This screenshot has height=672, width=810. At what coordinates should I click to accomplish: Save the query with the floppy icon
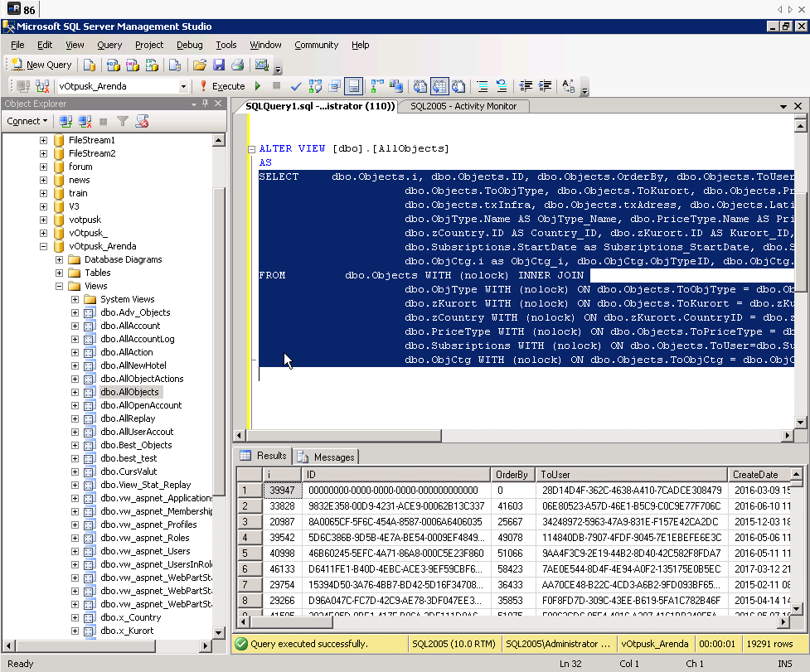click(x=219, y=65)
